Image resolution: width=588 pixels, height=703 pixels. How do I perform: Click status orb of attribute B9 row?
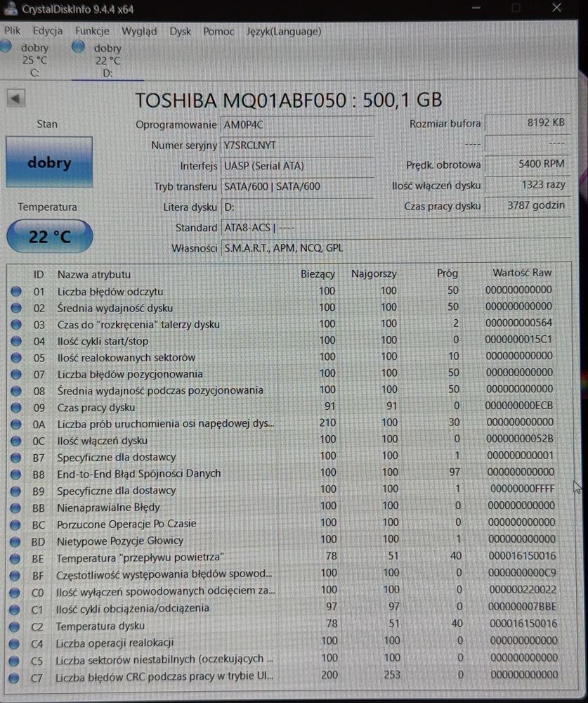click(15, 491)
